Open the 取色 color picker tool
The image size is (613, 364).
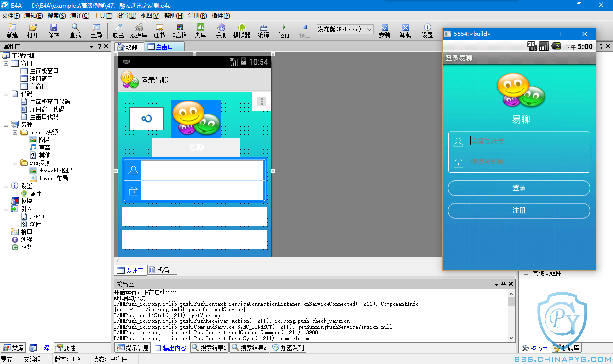[x=118, y=31]
